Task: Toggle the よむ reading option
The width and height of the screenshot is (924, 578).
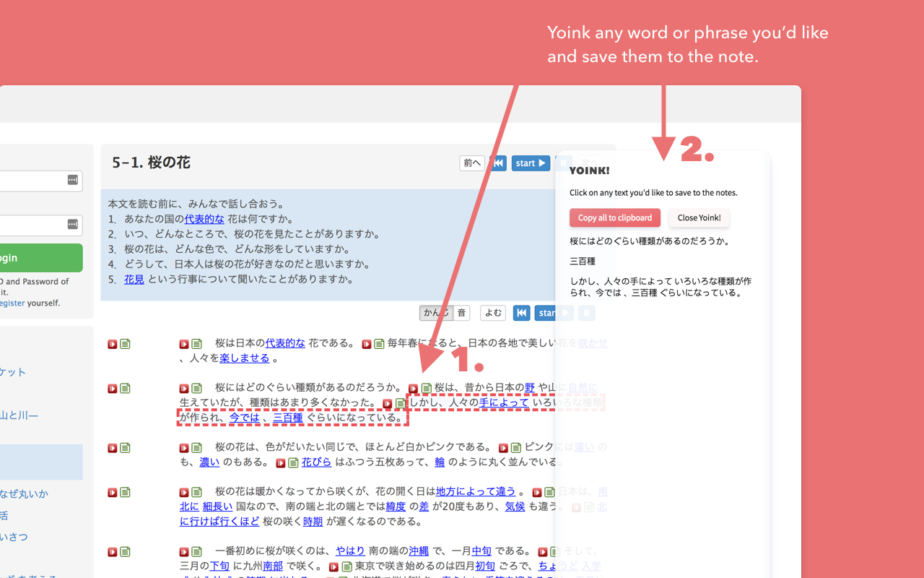Action: click(493, 313)
